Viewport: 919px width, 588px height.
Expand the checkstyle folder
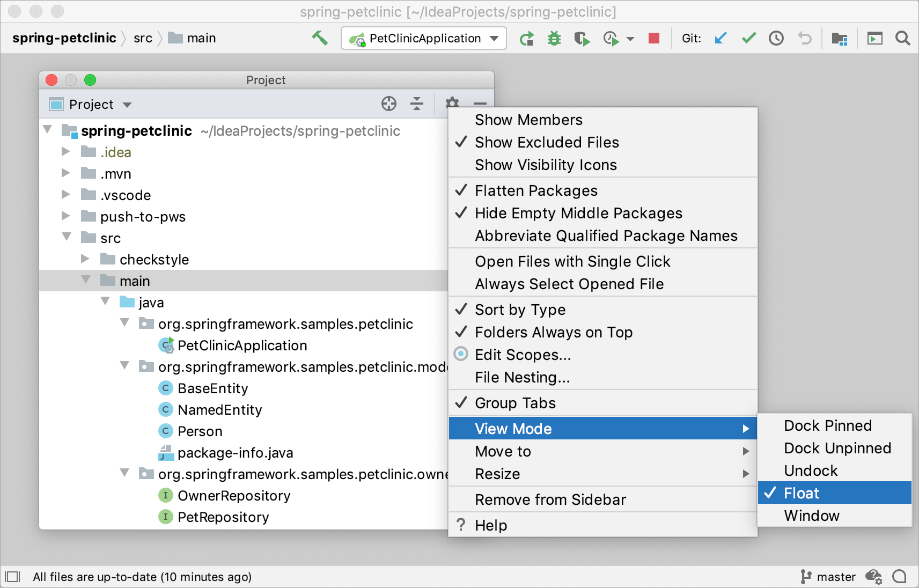coord(85,259)
